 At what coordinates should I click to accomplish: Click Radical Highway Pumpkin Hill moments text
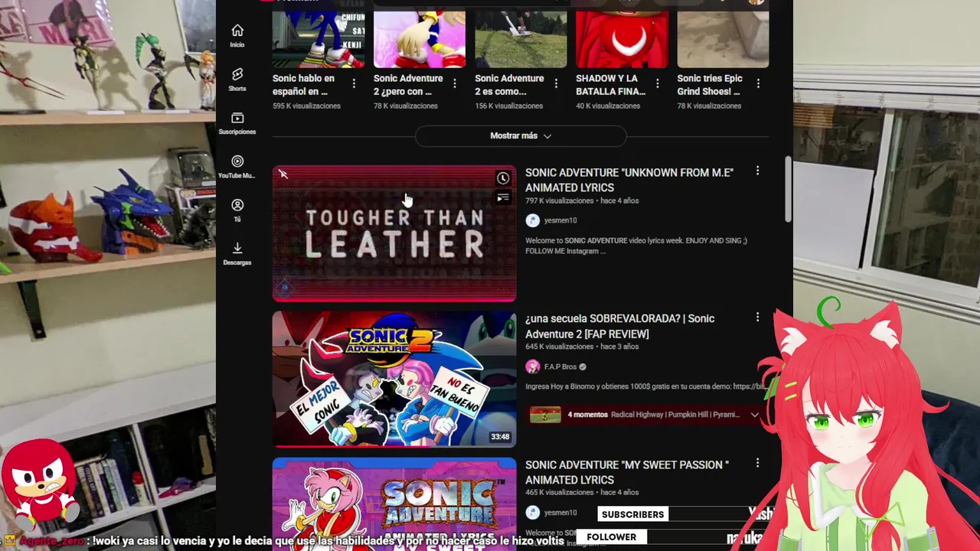coord(677,415)
